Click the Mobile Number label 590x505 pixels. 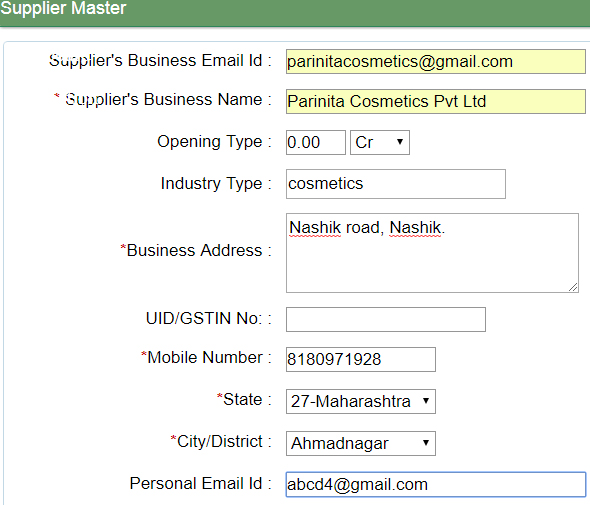[x=206, y=357]
